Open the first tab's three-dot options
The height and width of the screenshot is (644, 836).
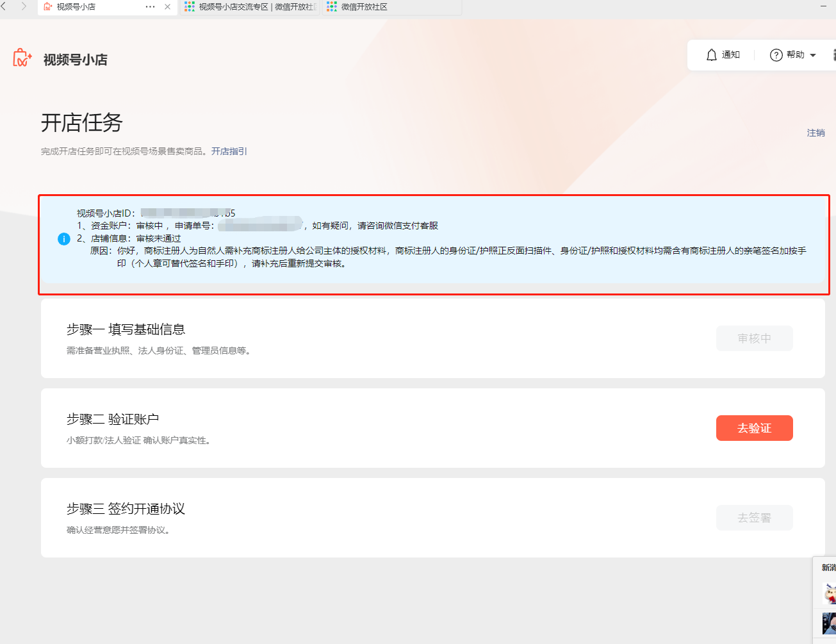tap(151, 7)
